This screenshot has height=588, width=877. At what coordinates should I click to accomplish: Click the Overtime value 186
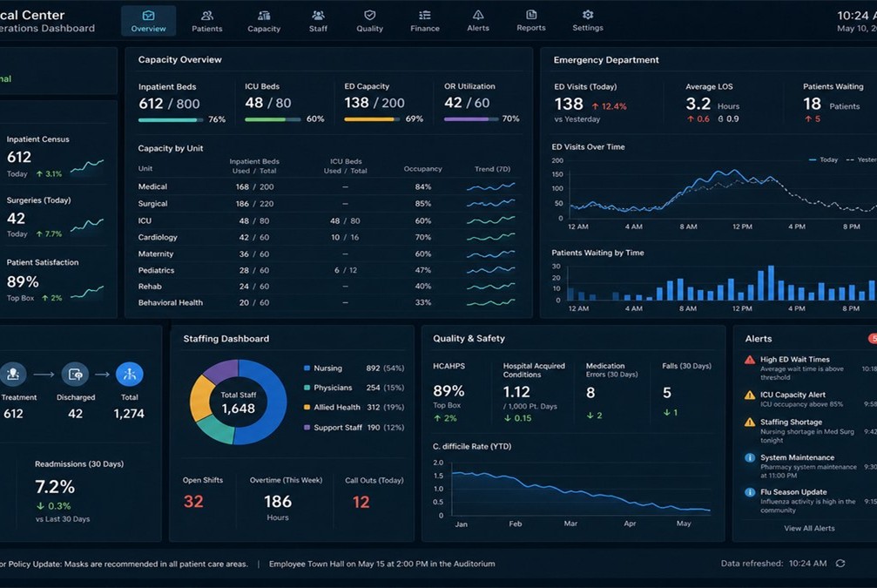point(278,501)
